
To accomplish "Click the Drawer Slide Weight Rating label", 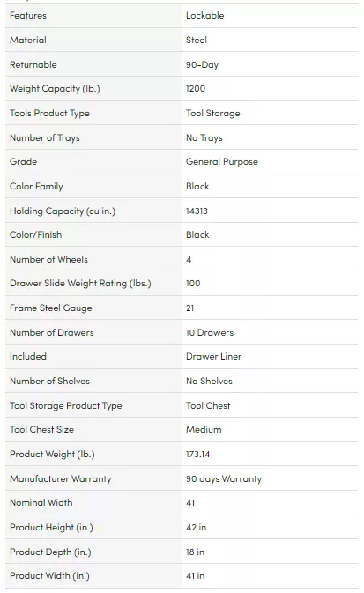I will coord(80,284).
